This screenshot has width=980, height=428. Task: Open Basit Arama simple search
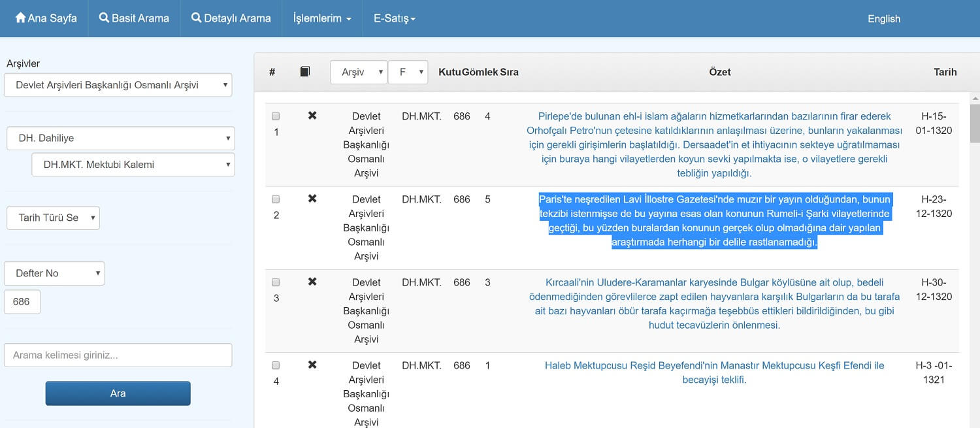point(134,18)
